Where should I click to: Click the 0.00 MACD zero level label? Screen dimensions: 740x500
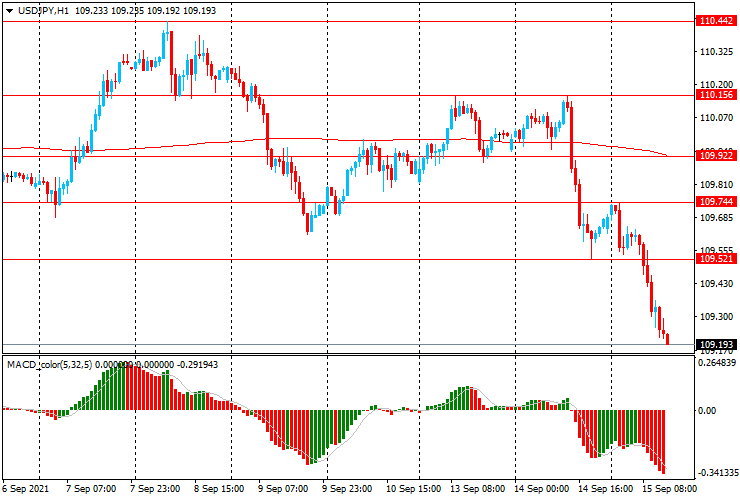coord(706,411)
